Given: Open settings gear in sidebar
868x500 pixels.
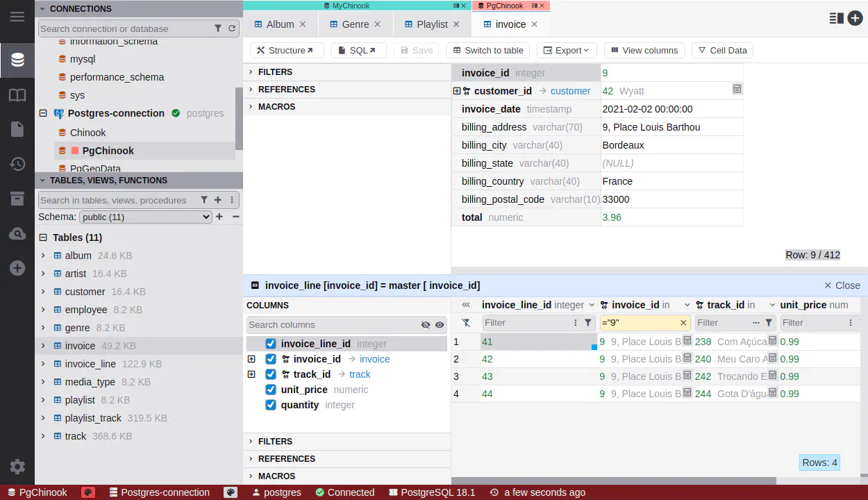Looking at the screenshot, I should [x=17, y=467].
